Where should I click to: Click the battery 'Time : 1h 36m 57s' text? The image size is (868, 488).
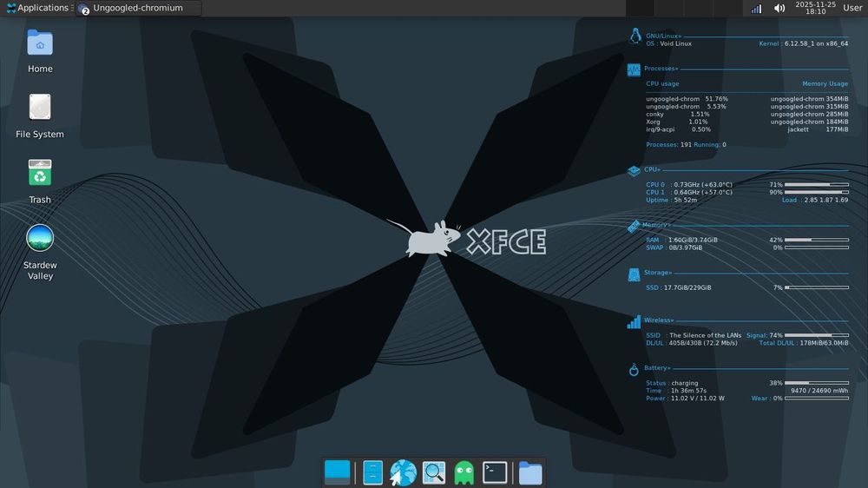(x=676, y=391)
